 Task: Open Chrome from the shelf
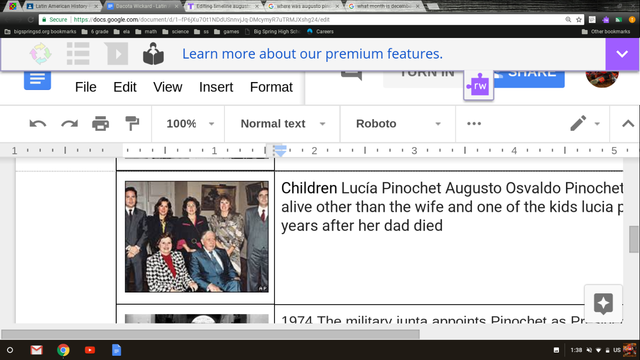[x=63, y=350]
